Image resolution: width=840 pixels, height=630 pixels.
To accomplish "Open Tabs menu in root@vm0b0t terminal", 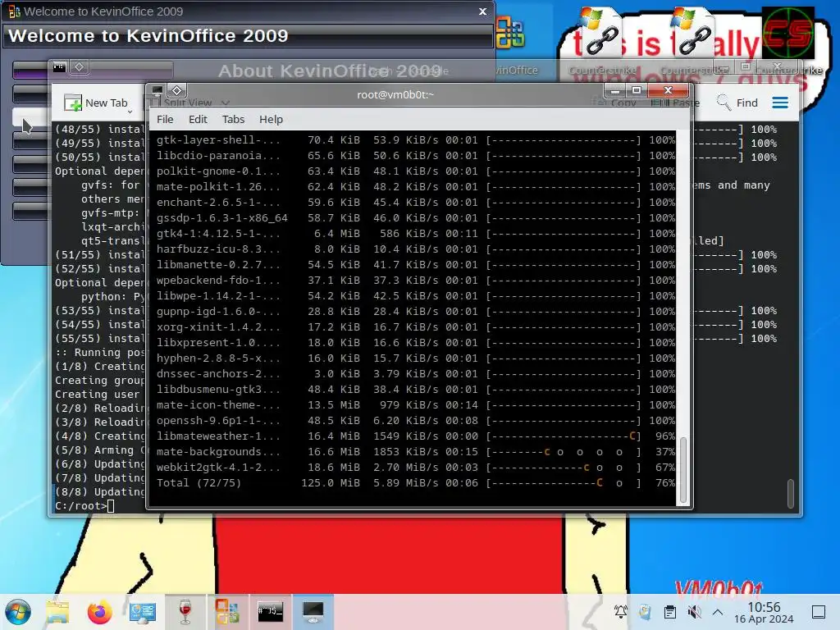I will pos(233,120).
